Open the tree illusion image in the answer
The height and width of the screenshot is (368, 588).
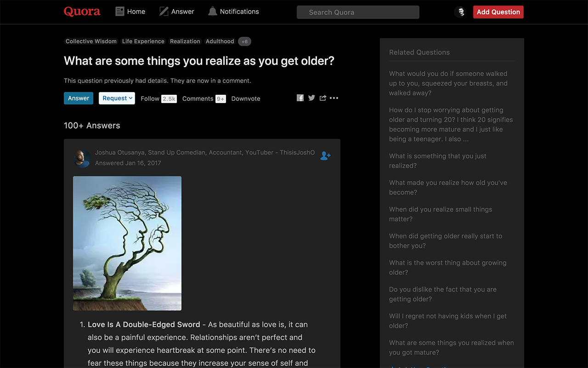[127, 243]
